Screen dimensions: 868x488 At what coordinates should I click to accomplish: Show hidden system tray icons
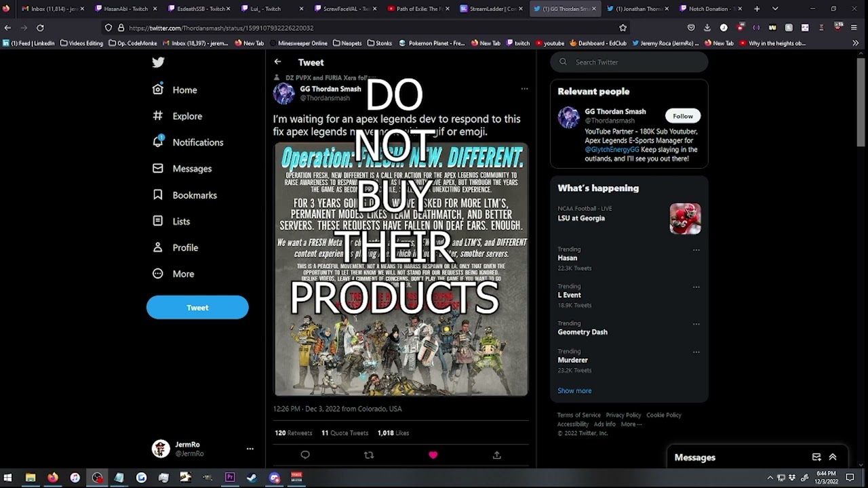pyautogui.click(x=770, y=477)
